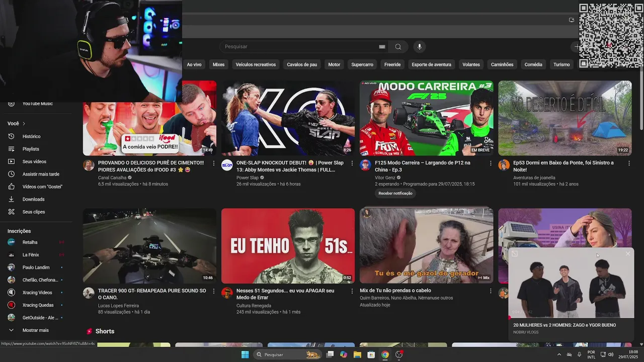Play the No Deserto é Difícil thumbnail

coord(565,118)
